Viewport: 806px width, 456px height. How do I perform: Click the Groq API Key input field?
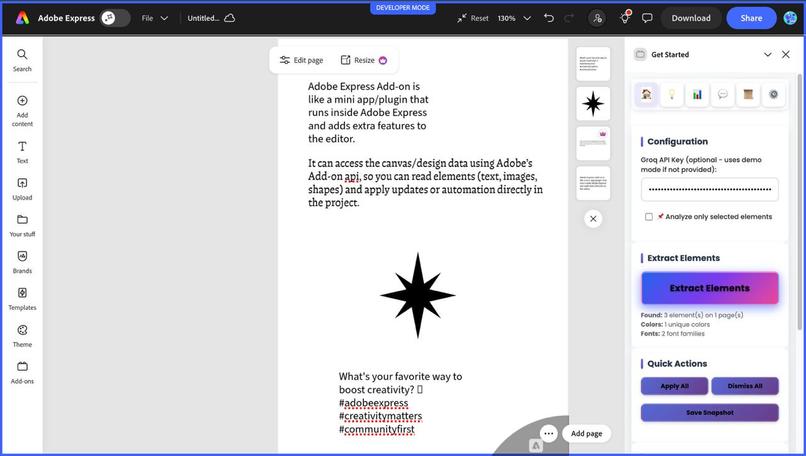click(709, 189)
